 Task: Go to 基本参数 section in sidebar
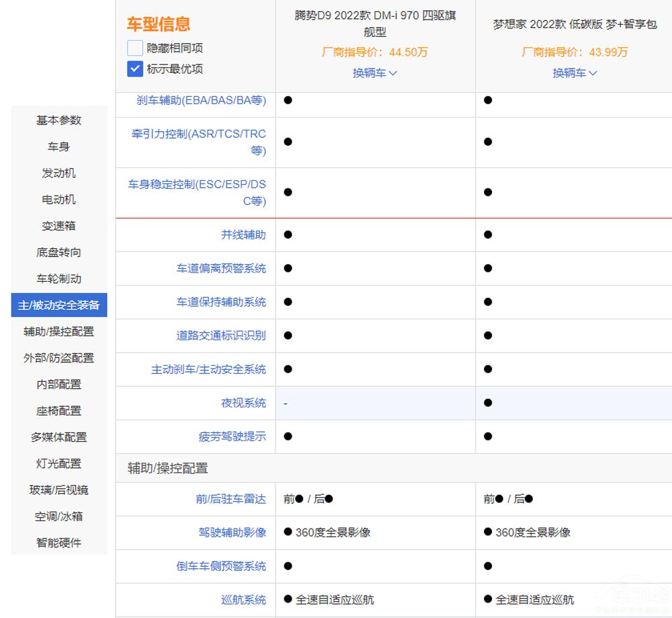pyautogui.click(x=59, y=120)
